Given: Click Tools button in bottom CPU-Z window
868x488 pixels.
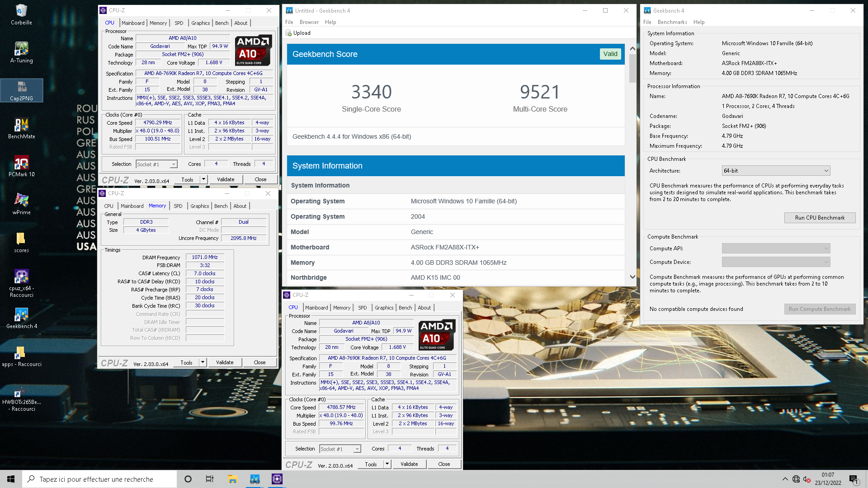Looking at the screenshot, I should click(371, 464).
